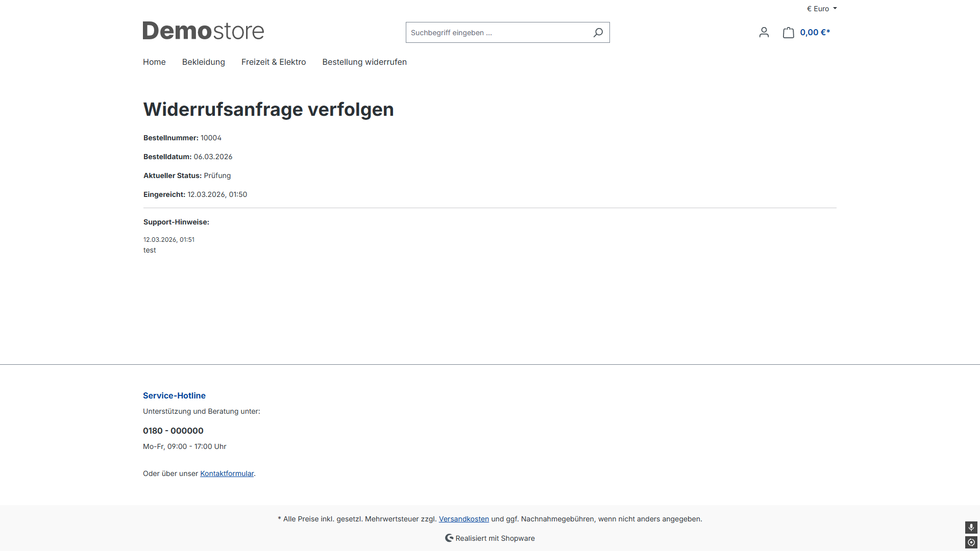
Task: Click the microphone icon in the corner
Action: coord(971,527)
